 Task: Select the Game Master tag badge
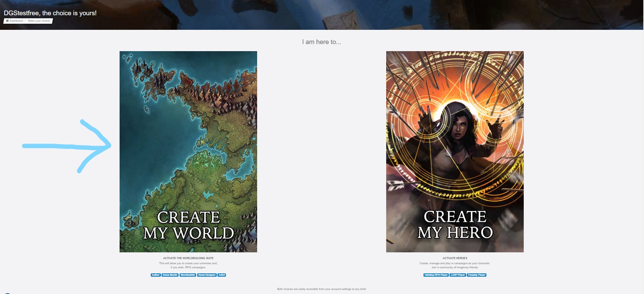coord(170,275)
